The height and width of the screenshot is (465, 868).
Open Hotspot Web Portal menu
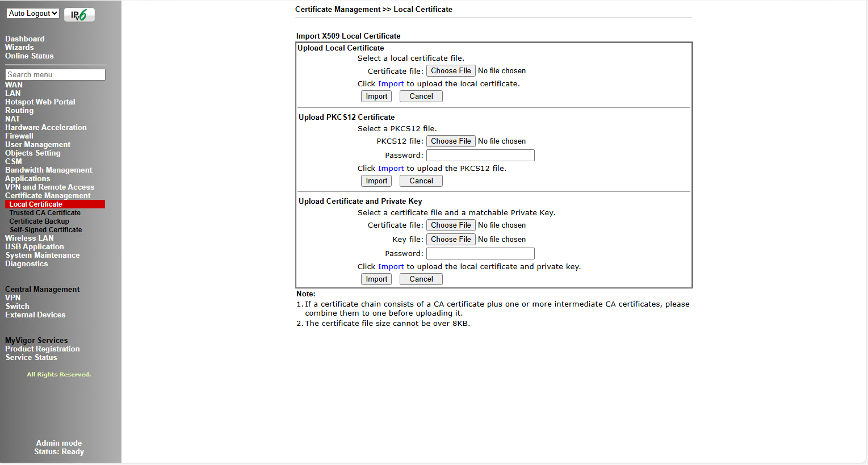pyautogui.click(x=40, y=102)
